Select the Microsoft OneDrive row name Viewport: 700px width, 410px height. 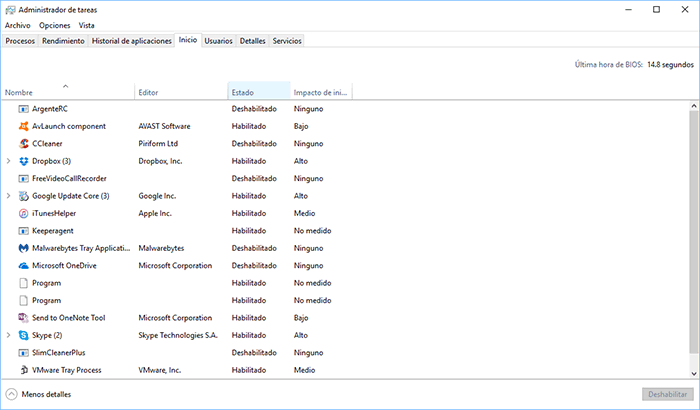pyautogui.click(x=64, y=266)
